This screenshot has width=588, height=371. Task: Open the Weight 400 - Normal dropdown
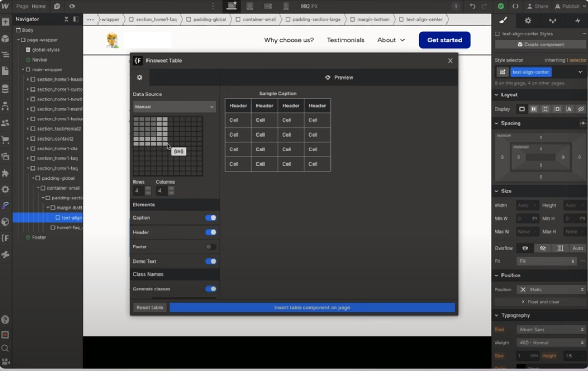click(x=551, y=343)
